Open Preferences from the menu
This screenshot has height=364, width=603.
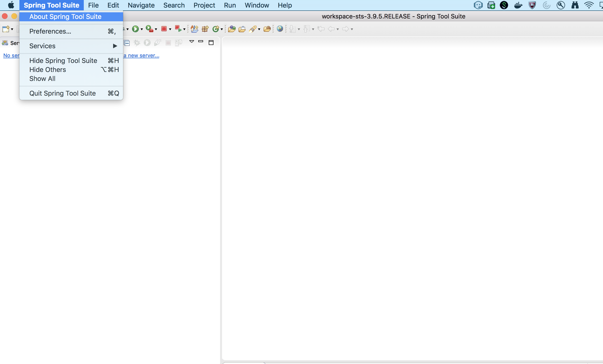click(50, 31)
